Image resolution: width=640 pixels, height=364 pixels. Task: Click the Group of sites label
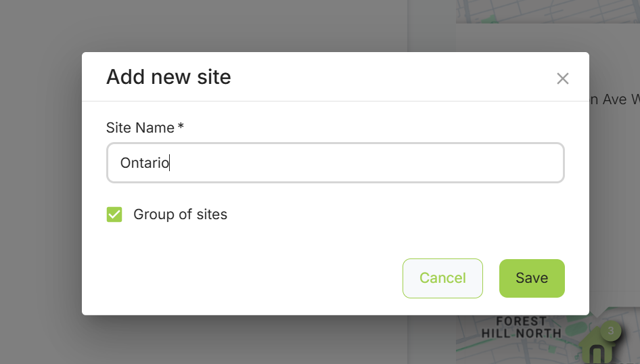pyautogui.click(x=180, y=214)
